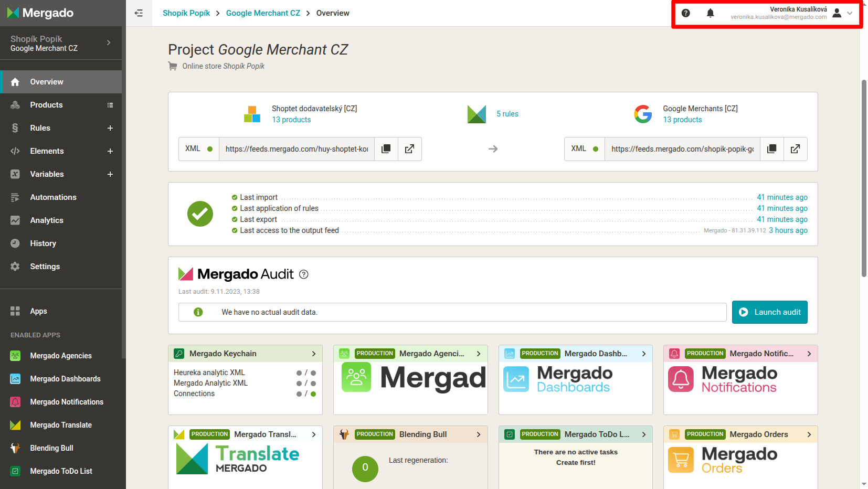
Task: Open the output Google feed in new tab
Action: 795,149
